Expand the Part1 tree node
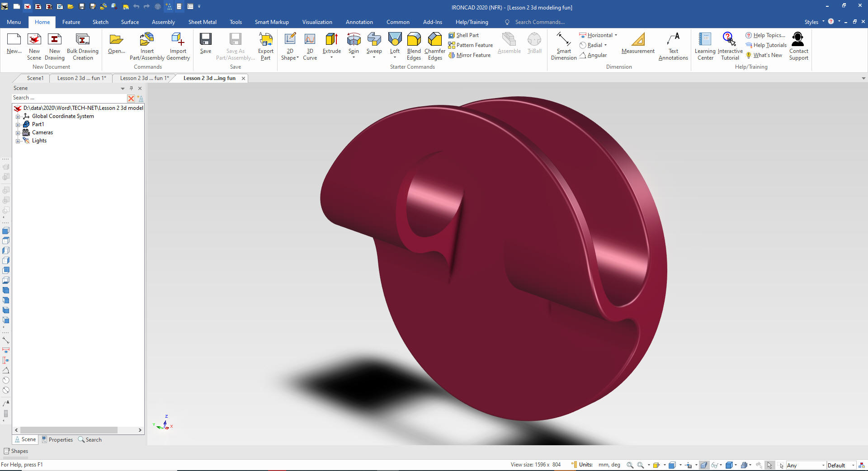 pyautogui.click(x=18, y=124)
